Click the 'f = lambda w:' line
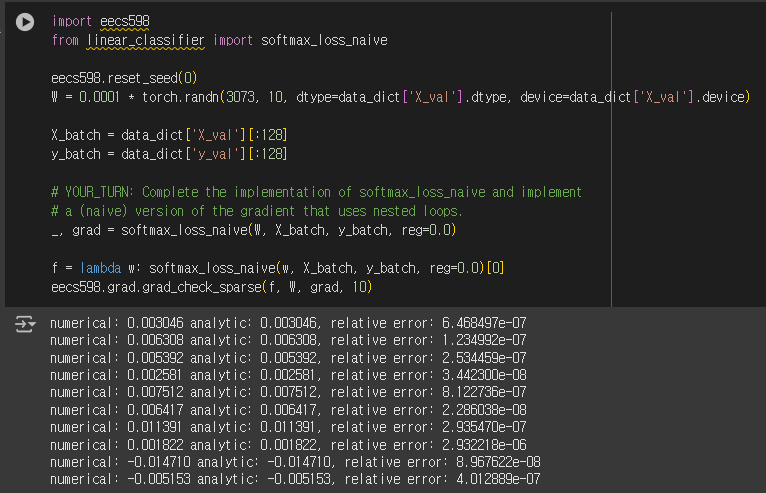 point(277,268)
